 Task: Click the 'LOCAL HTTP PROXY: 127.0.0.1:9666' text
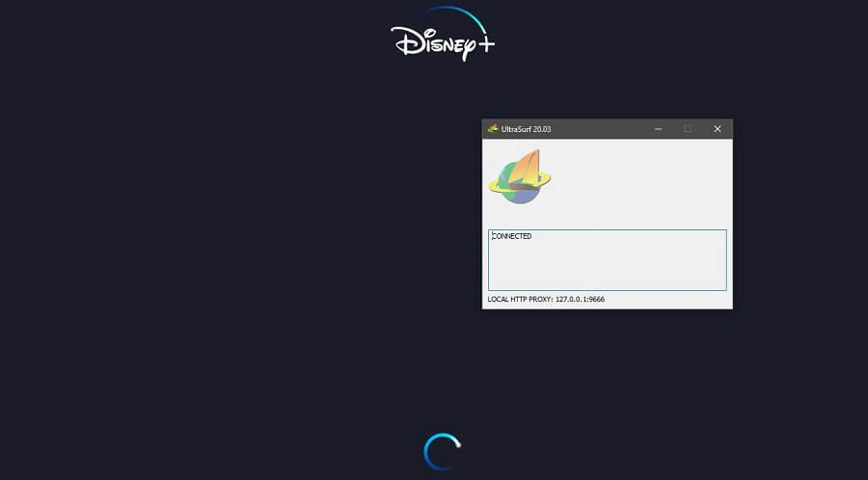pos(546,299)
